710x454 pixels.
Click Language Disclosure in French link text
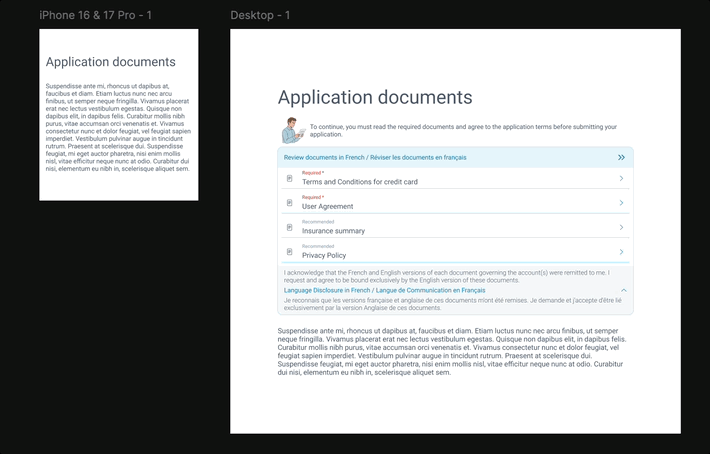[x=384, y=290]
